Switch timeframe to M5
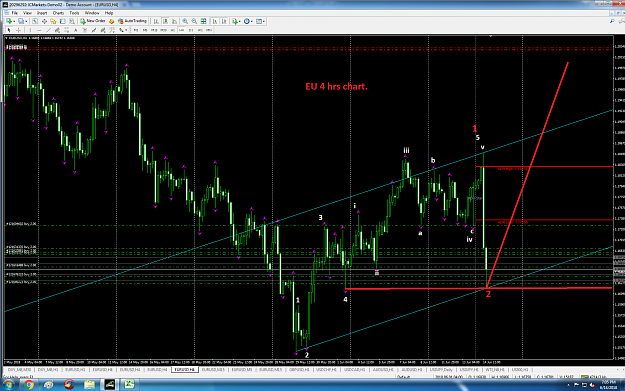This screenshot has height=391, width=625. (x=145, y=30)
